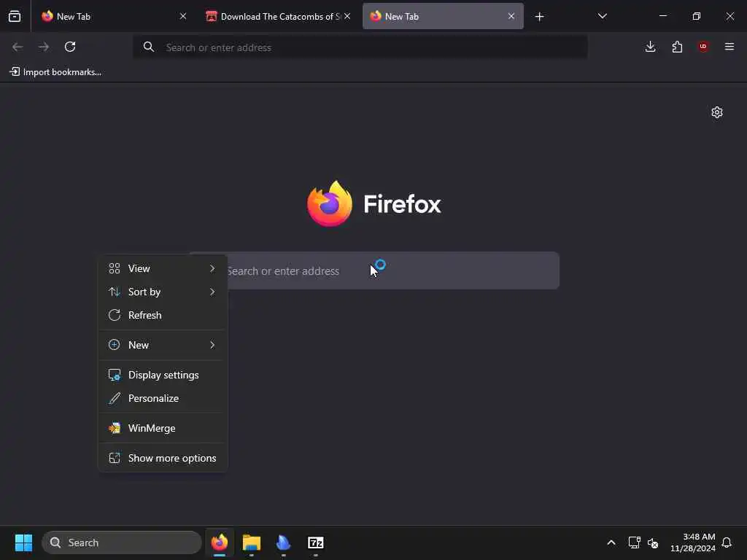
Task: Open clock and date flyout
Action: [693, 542]
